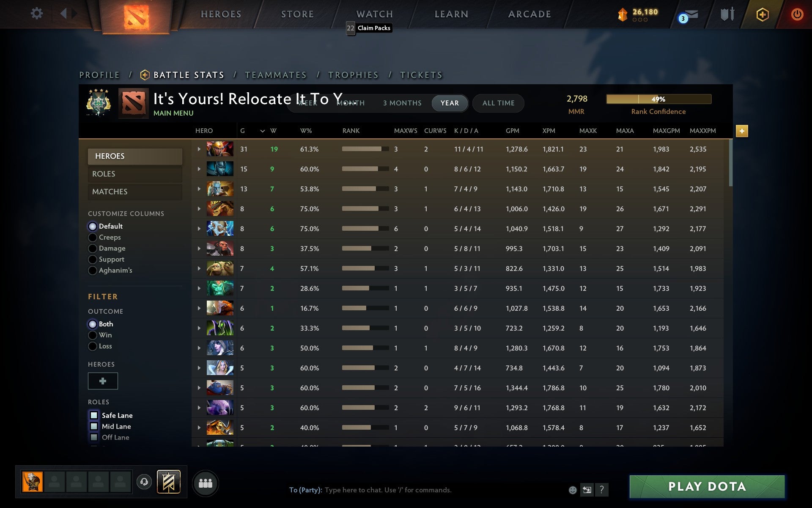Select the Win outcome radio button
The height and width of the screenshot is (508, 812).
(93, 335)
